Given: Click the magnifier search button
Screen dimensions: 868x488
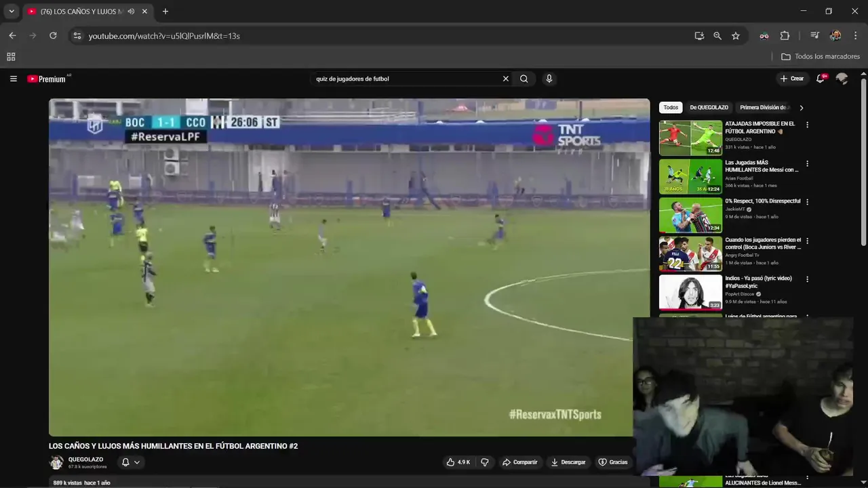Looking at the screenshot, I should [524, 79].
